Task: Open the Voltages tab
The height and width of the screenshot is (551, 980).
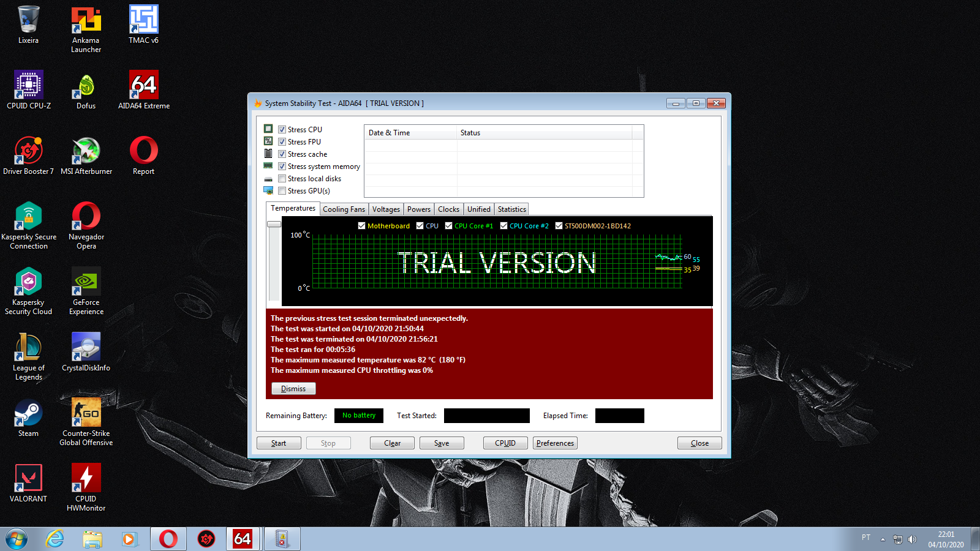Action: click(x=386, y=209)
